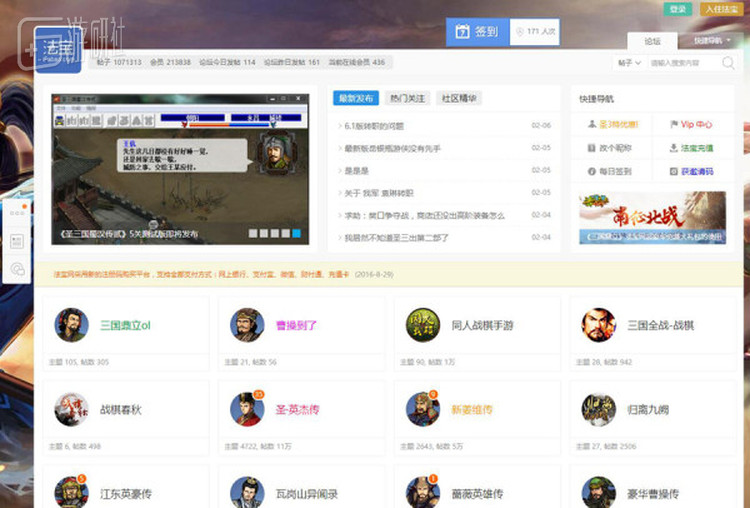Open the post starting with 求助：樊口争夺战
The height and width of the screenshot is (508, 750).
tap(424, 216)
